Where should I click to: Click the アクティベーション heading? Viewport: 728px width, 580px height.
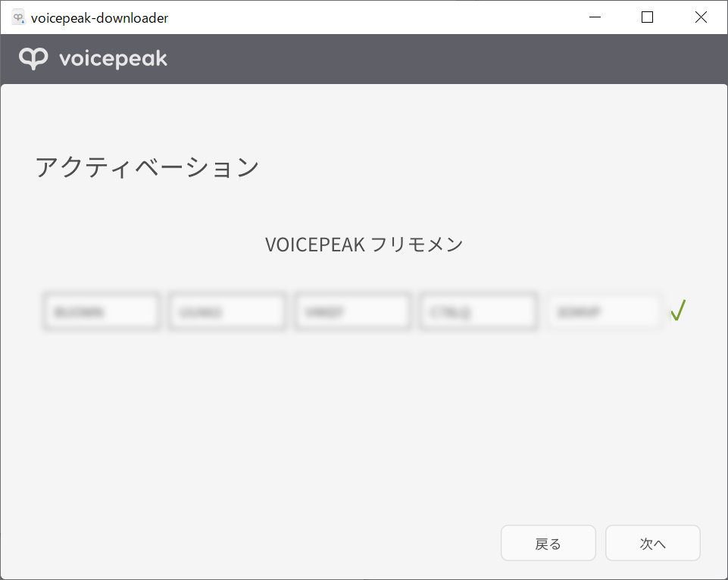coord(147,167)
